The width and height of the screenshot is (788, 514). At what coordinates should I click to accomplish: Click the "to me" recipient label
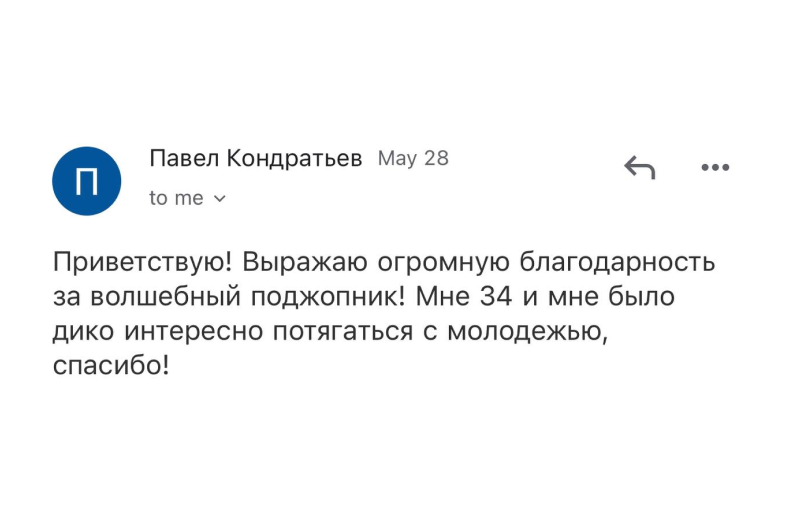pos(176,198)
